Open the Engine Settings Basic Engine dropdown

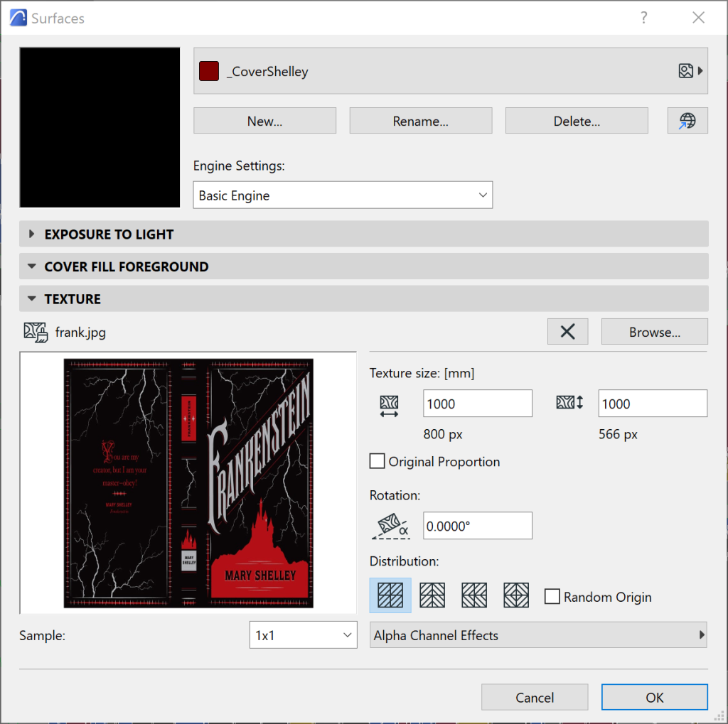343,195
